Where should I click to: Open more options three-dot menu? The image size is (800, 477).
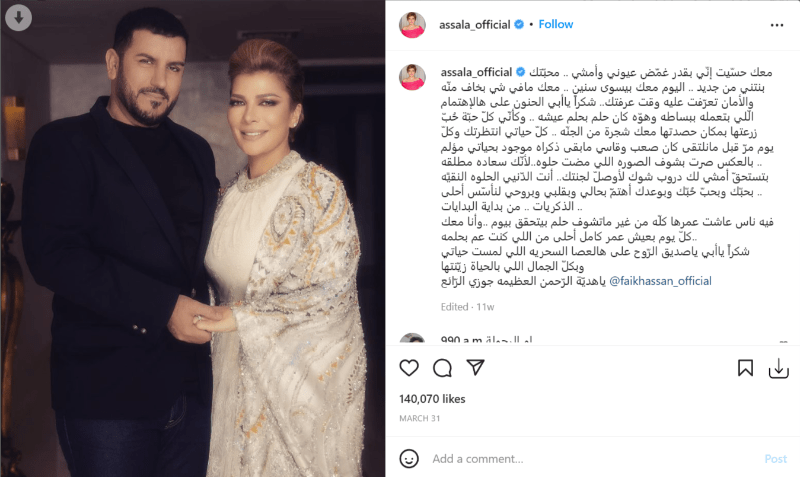[x=777, y=25]
